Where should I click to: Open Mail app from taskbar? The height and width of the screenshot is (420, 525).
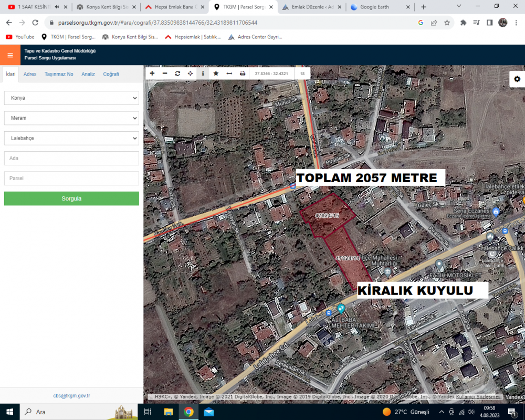pos(208,412)
